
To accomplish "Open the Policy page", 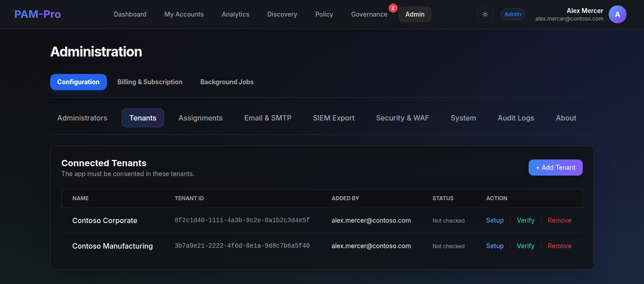I will click(324, 14).
